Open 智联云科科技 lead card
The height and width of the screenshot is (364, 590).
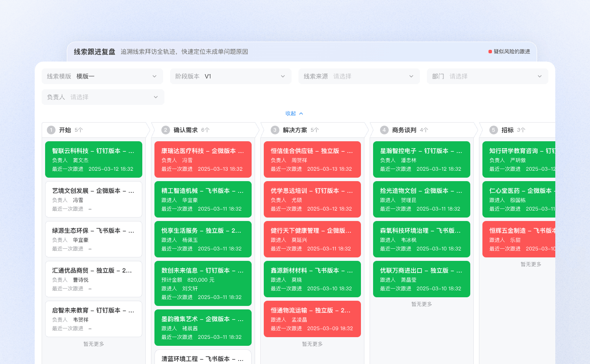pos(94,159)
